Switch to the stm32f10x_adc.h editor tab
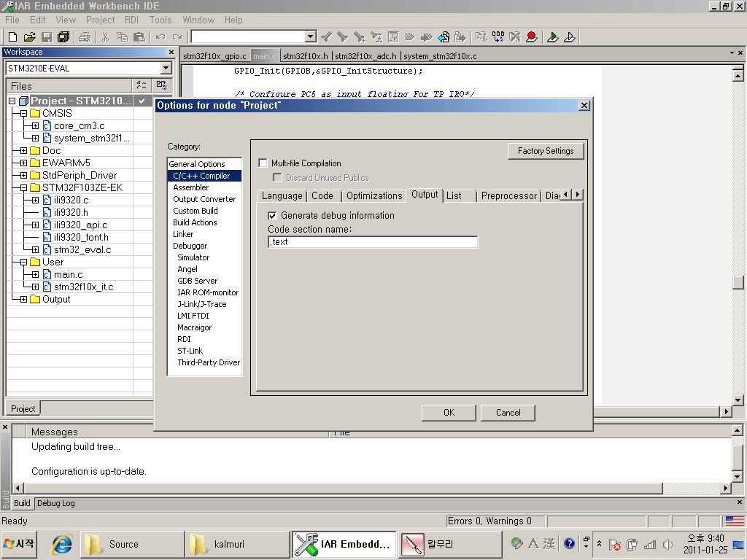The width and height of the screenshot is (747, 560). point(366,56)
